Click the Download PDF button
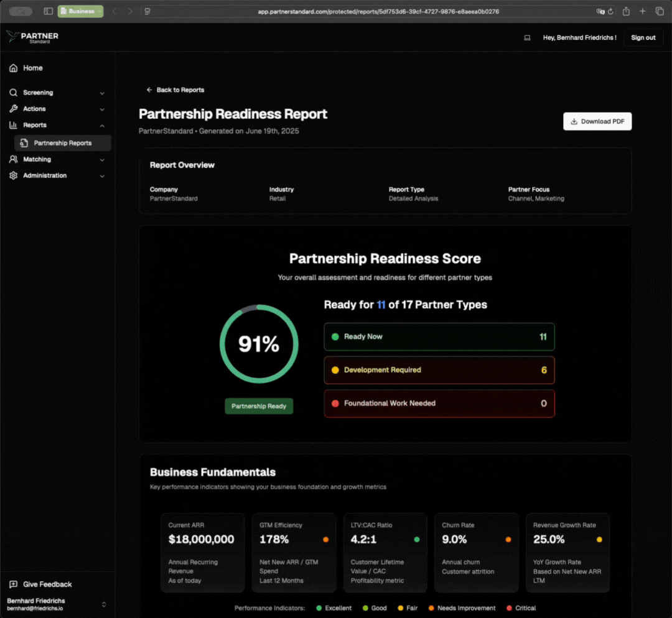This screenshot has height=618, width=672. [597, 122]
